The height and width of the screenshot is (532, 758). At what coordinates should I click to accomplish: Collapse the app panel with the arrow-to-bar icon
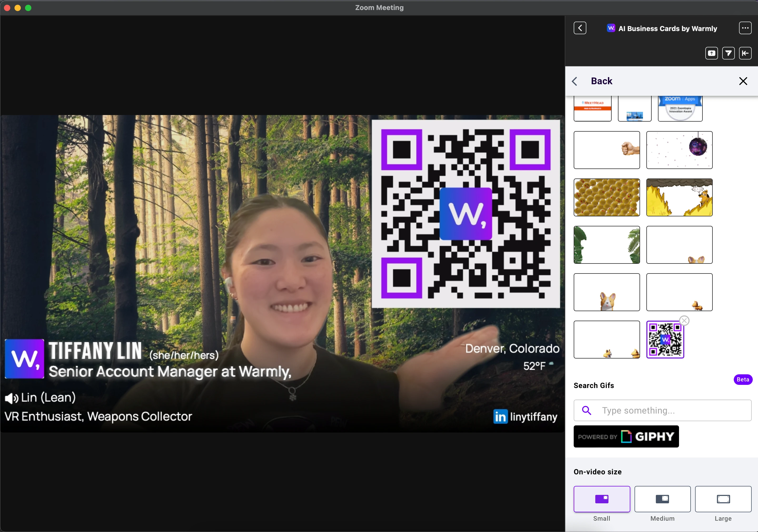(x=745, y=53)
